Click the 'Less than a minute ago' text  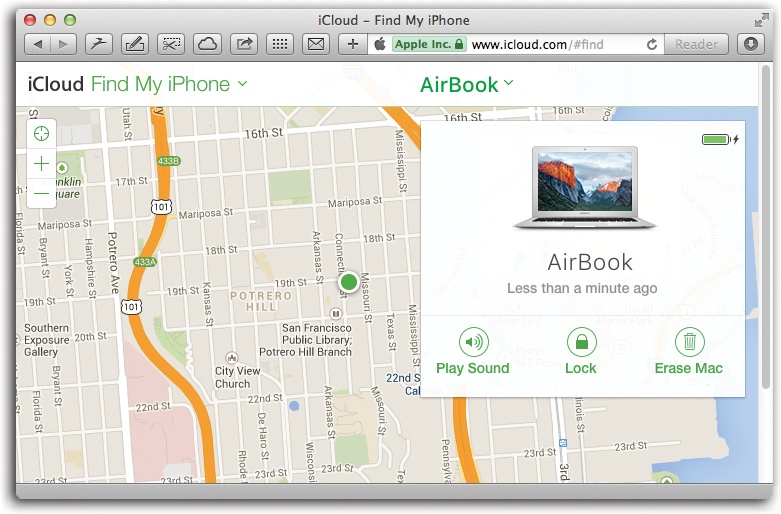tap(582, 288)
